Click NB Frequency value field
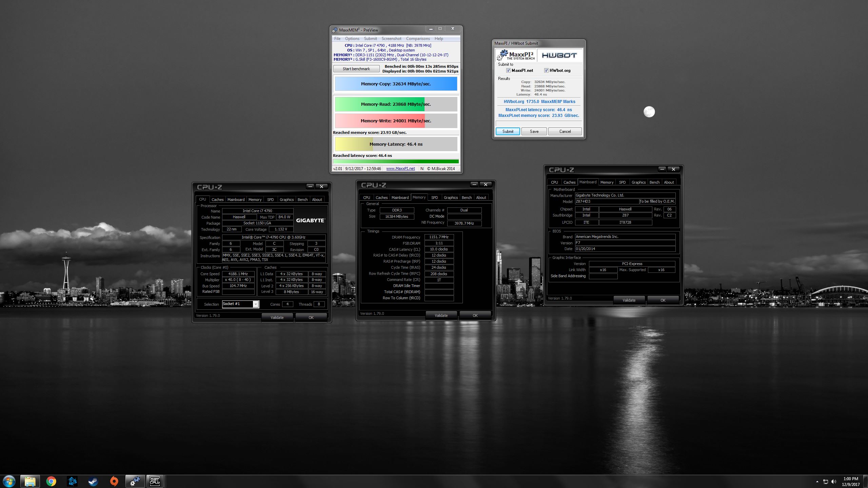The height and width of the screenshot is (488, 868). 464,223
